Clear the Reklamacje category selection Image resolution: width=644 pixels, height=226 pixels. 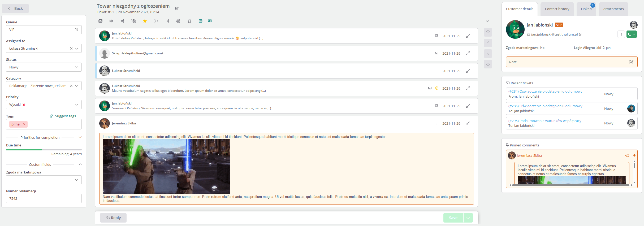pyautogui.click(x=71, y=86)
